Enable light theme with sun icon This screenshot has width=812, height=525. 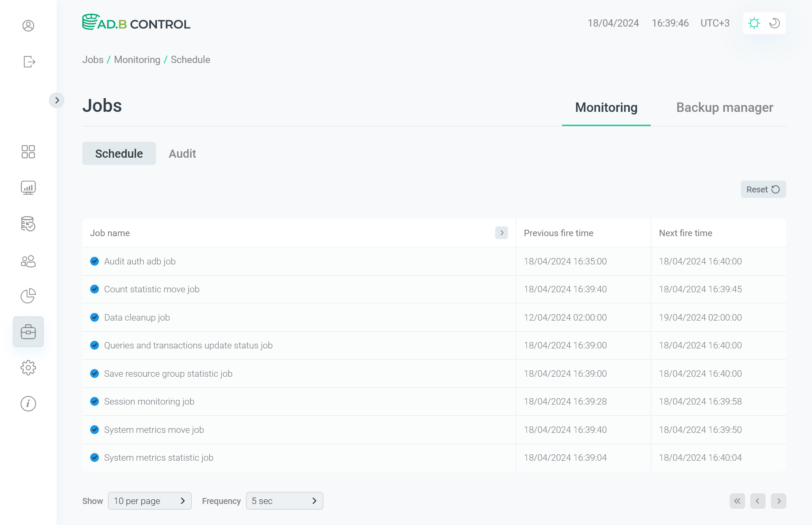(x=754, y=23)
